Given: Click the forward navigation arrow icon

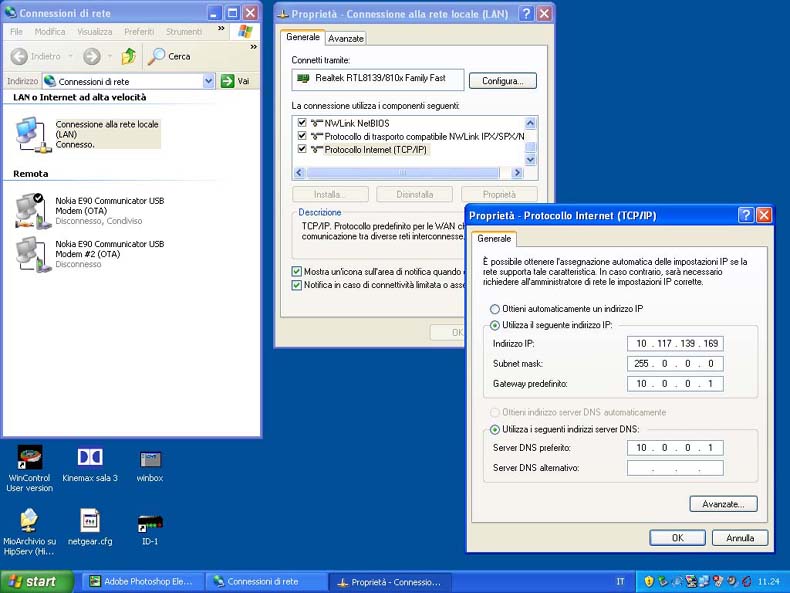Looking at the screenshot, I should point(92,56).
